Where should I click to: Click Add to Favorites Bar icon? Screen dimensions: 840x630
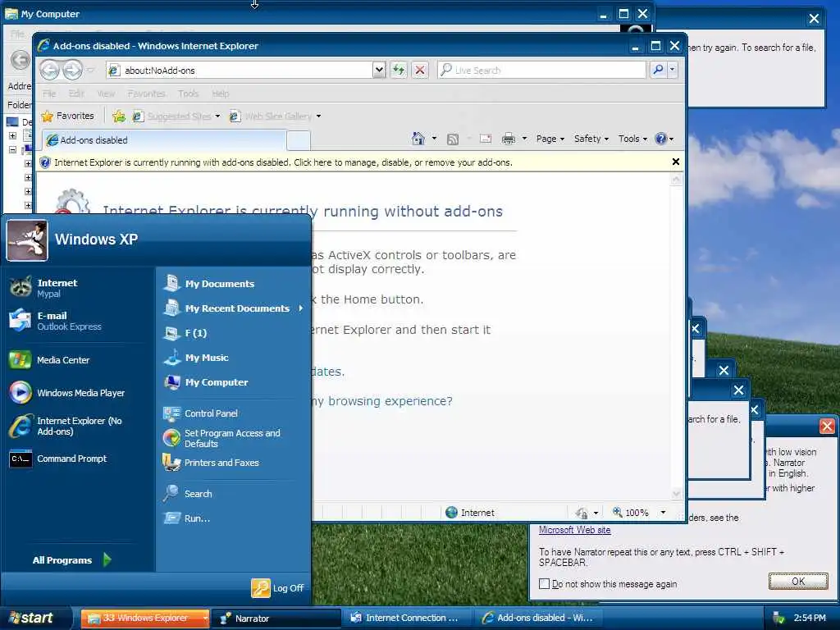(119, 116)
